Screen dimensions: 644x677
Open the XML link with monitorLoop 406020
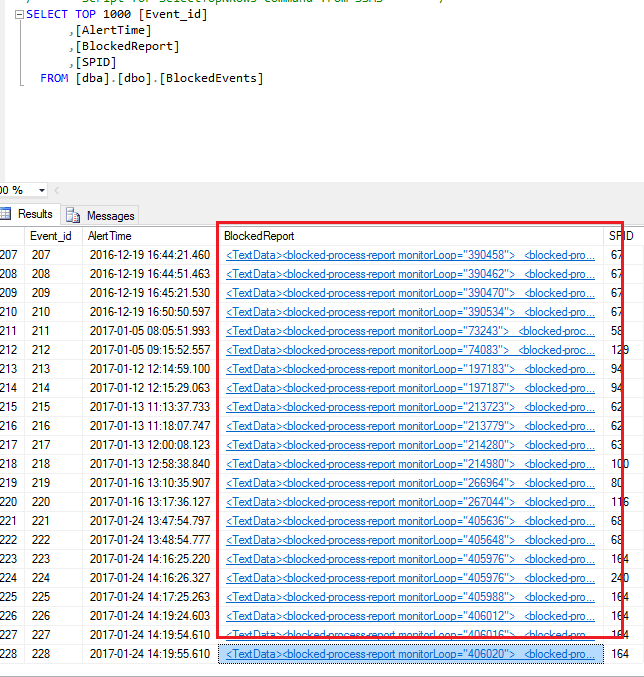pyautogui.click(x=410, y=654)
